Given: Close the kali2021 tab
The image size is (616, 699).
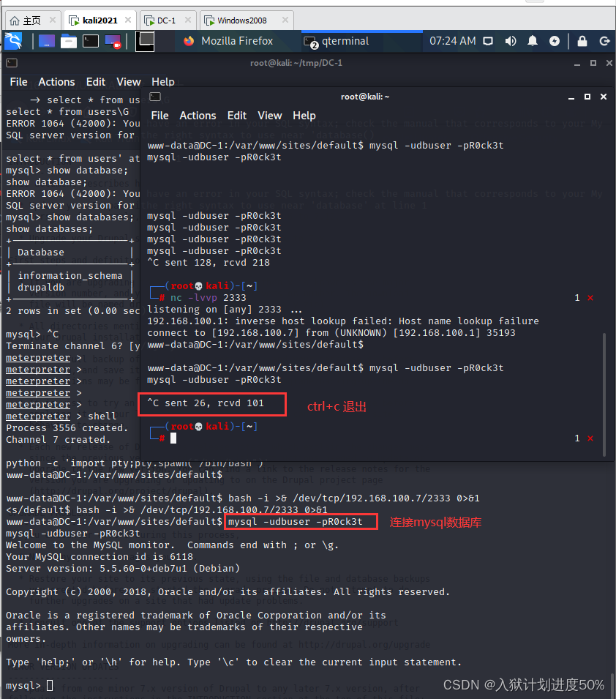Looking at the screenshot, I should pyautogui.click(x=128, y=20).
